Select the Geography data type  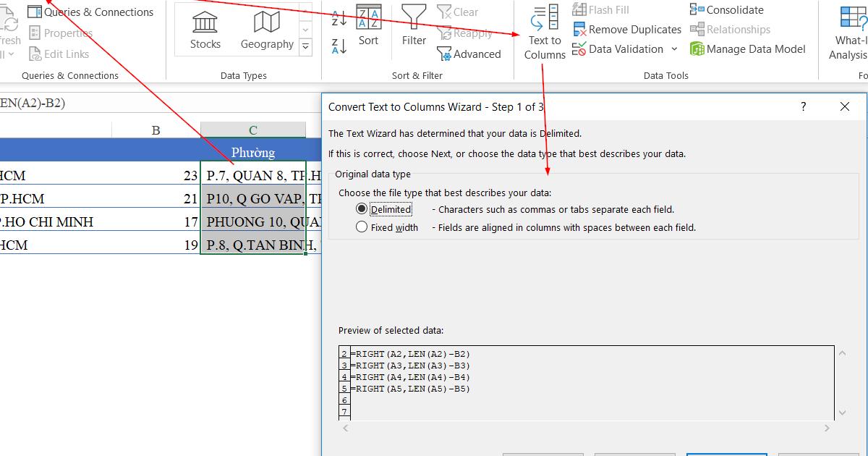[266, 29]
